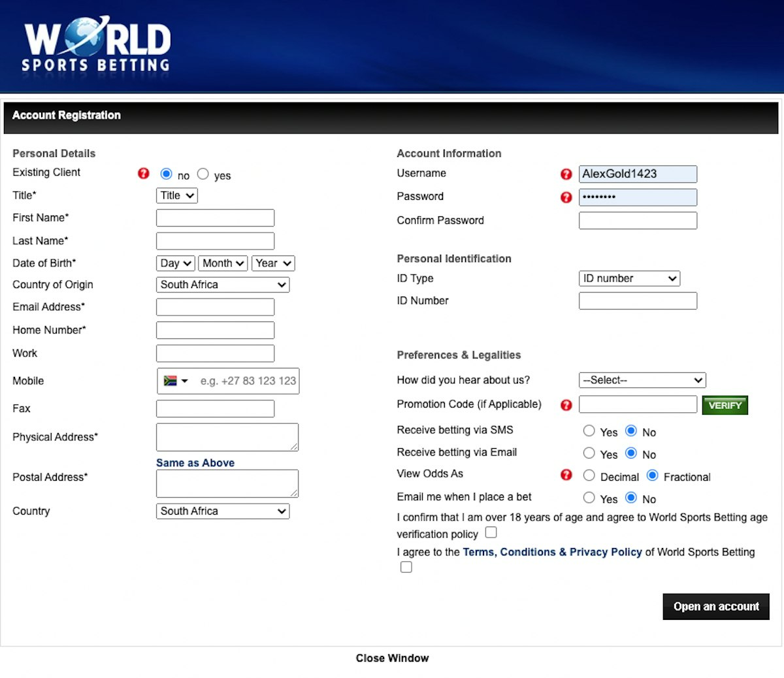The width and height of the screenshot is (784, 678).
Task: Expand the Country of Origin dropdown
Action: tap(223, 285)
